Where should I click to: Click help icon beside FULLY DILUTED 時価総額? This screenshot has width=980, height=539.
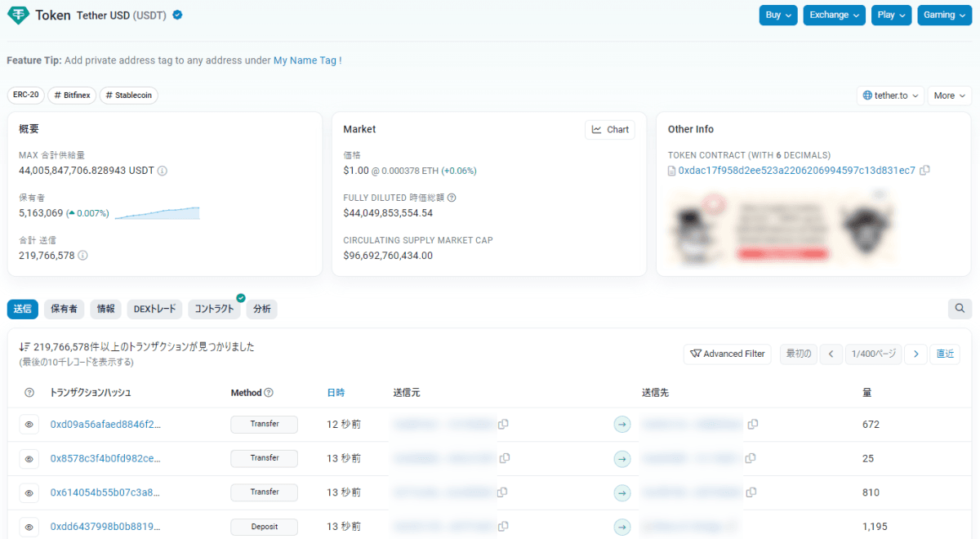pyautogui.click(x=452, y=198)
